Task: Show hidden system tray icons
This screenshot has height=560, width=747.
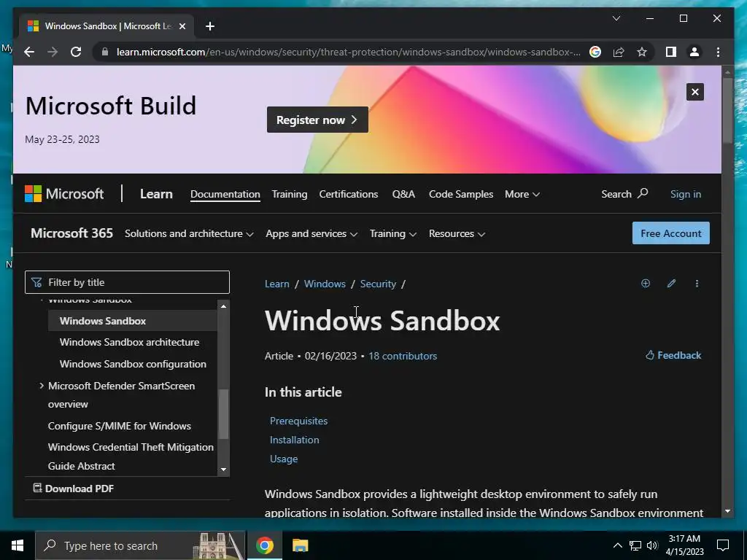Action: [x=617, y=545]
